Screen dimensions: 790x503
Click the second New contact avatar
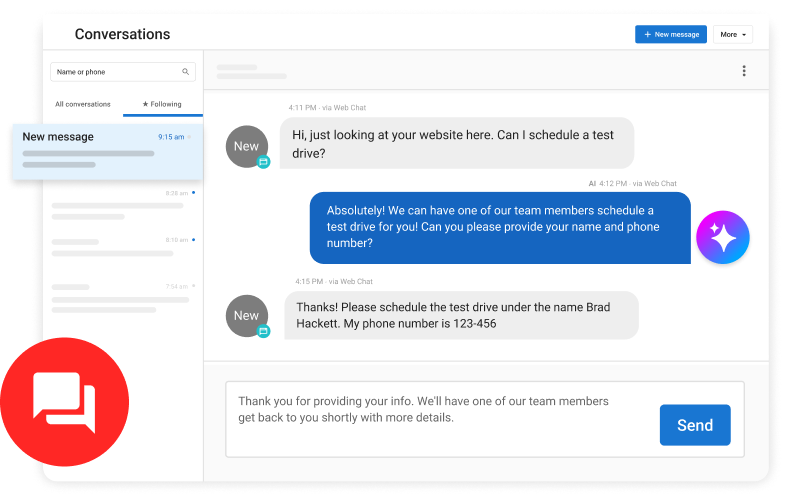(246, 315)
